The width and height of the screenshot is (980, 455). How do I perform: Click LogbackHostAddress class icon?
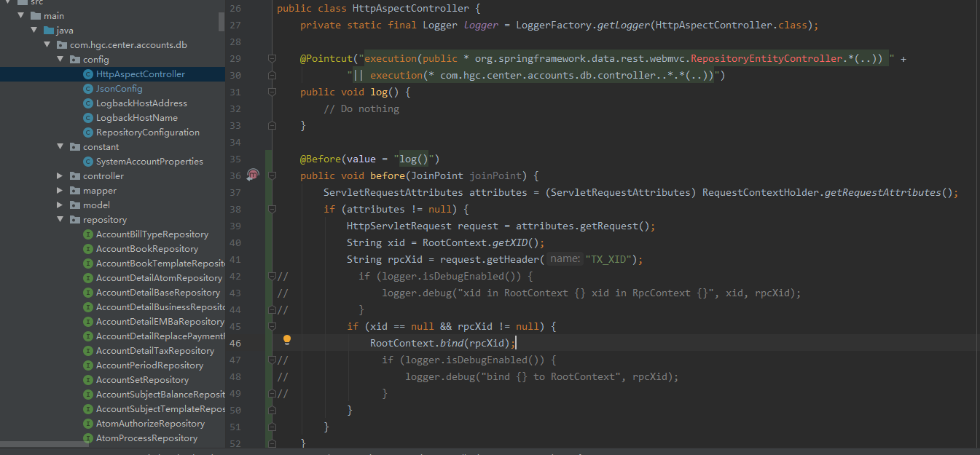88,103
